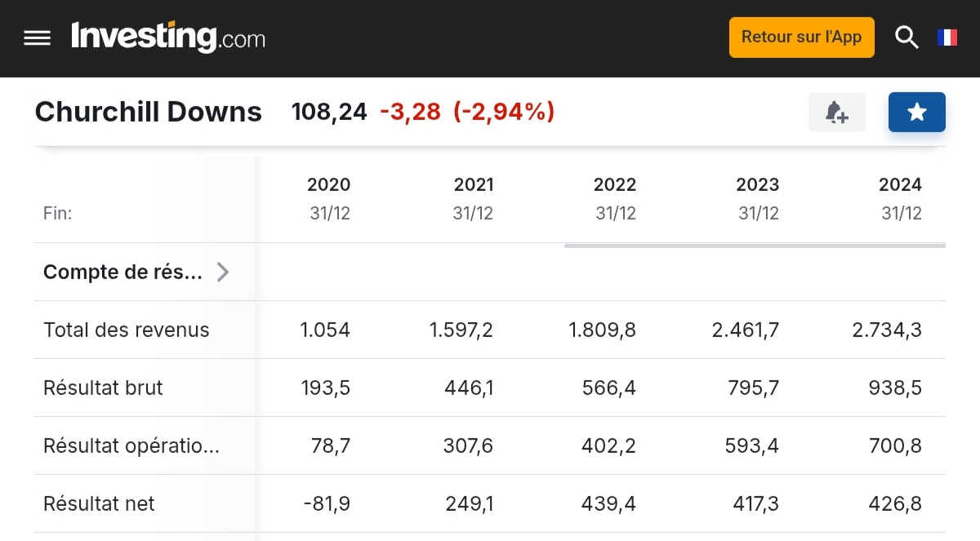The image size is (980, 541).
Task: Expand the Compte de rés... chevron
Action: point(222,272)
